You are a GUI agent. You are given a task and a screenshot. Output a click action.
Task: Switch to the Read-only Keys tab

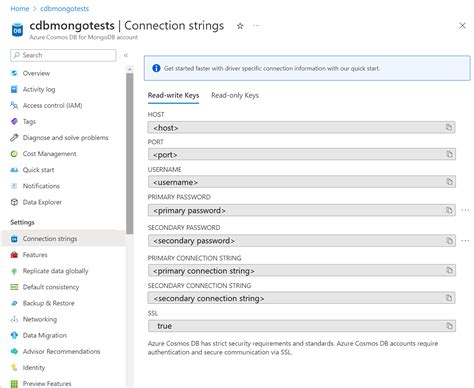tap(235, 96)
